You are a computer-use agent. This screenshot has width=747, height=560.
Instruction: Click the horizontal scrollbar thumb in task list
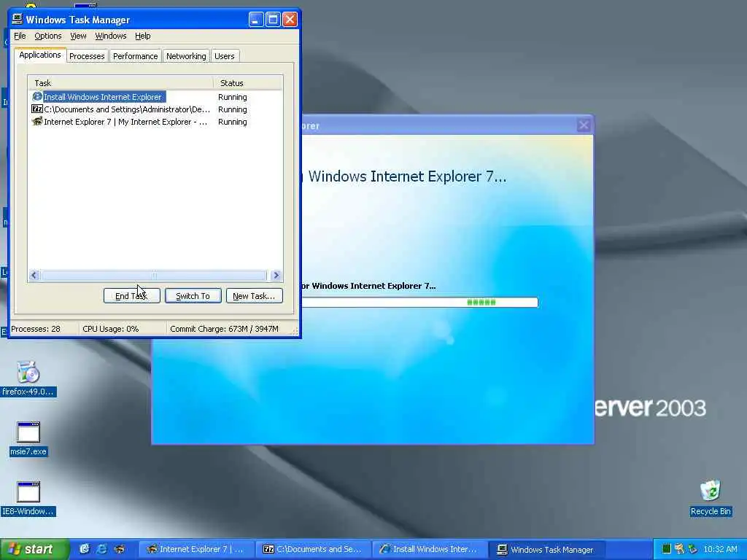pyautogui.click(x=153, y=275)
